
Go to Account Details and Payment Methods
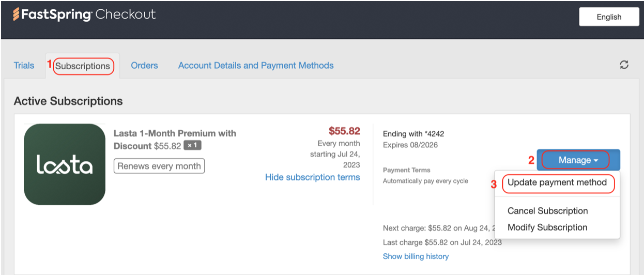tap(256, 66)
